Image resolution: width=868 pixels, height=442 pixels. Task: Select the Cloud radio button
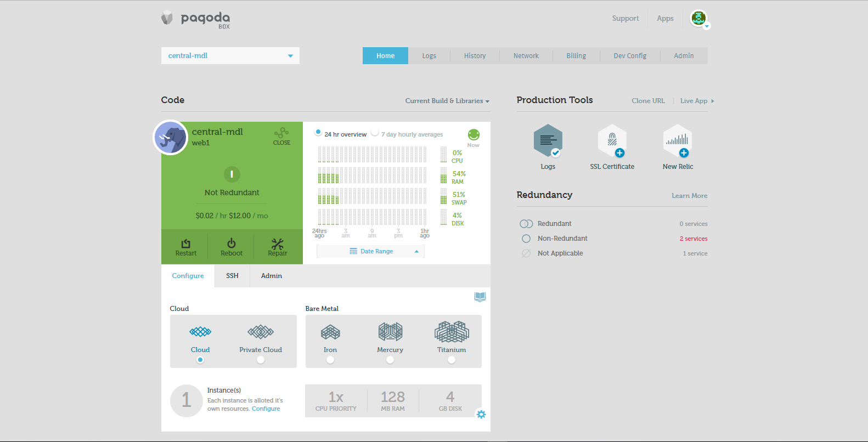(200, 360)
